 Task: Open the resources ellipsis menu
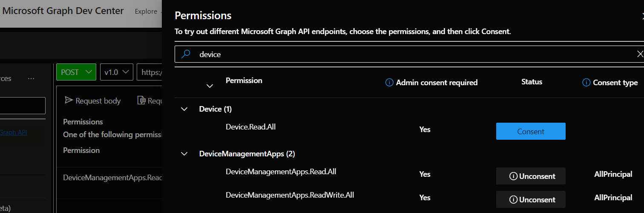pos(31,79)
